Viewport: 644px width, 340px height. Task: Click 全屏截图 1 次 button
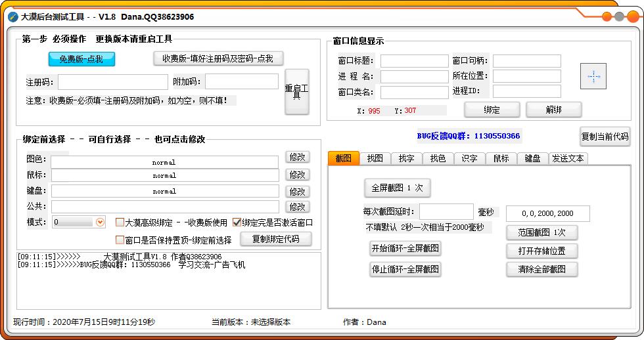(x=397, y=188)
